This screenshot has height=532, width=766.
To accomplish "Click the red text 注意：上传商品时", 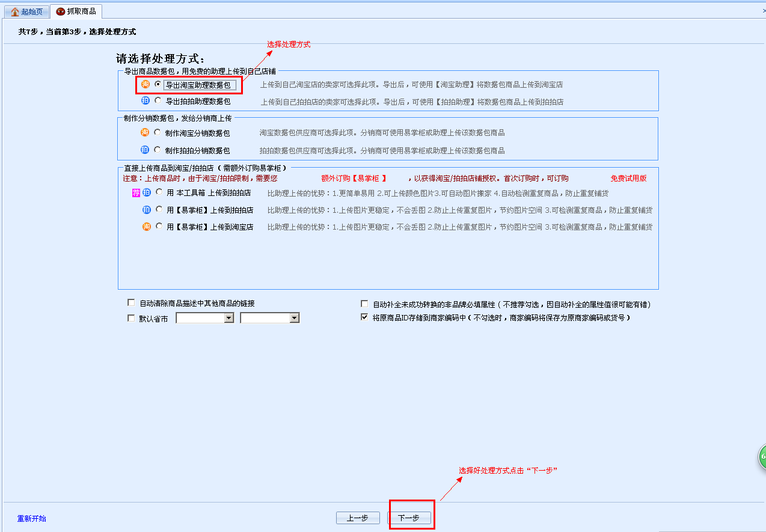I will [152, 179].
